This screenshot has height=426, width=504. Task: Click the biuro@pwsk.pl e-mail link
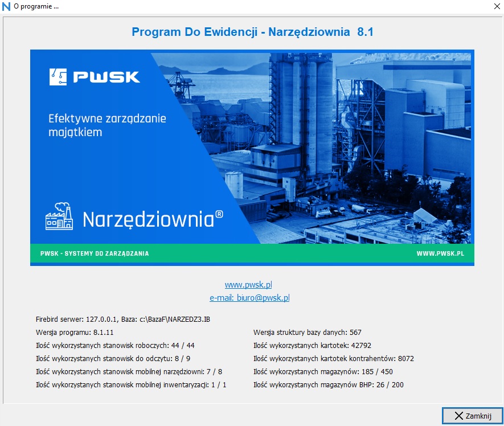(x=249, y=297)
